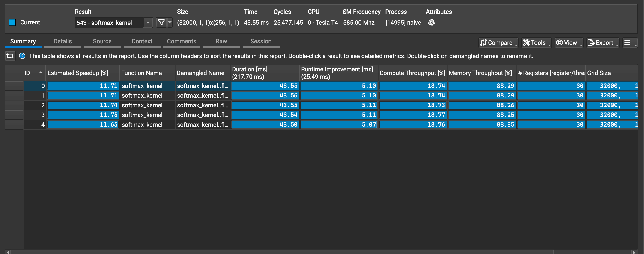Sort by Runtime Improvement [ms] column
The width and height of the screenshot is (644, 254).
[339, 73]
